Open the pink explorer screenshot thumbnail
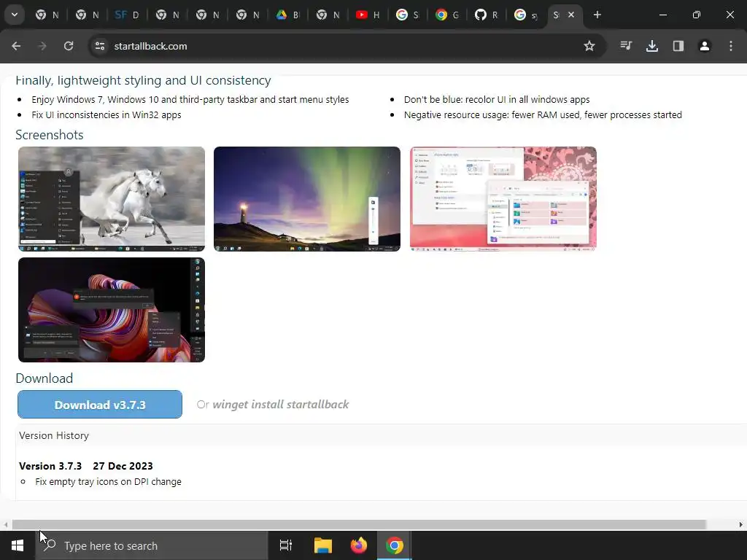The height and width of the screenshot is (560, 747). [503, 199]
